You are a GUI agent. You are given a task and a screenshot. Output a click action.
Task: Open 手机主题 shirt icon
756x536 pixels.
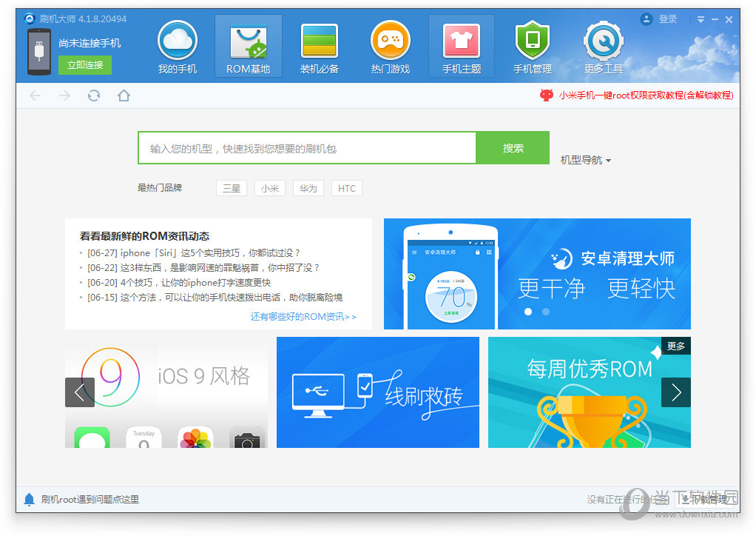pos(462,41)
